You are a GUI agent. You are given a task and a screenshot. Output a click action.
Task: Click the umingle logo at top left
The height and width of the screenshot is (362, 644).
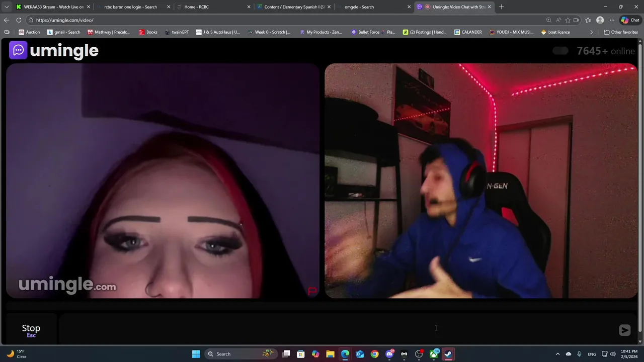[54, 50]
